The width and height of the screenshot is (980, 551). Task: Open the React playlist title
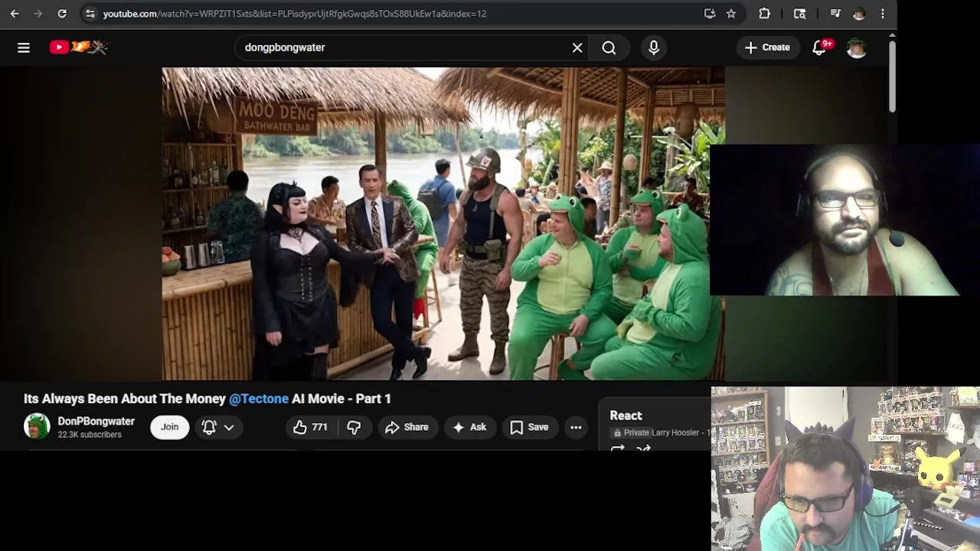[x=626, y=416]
